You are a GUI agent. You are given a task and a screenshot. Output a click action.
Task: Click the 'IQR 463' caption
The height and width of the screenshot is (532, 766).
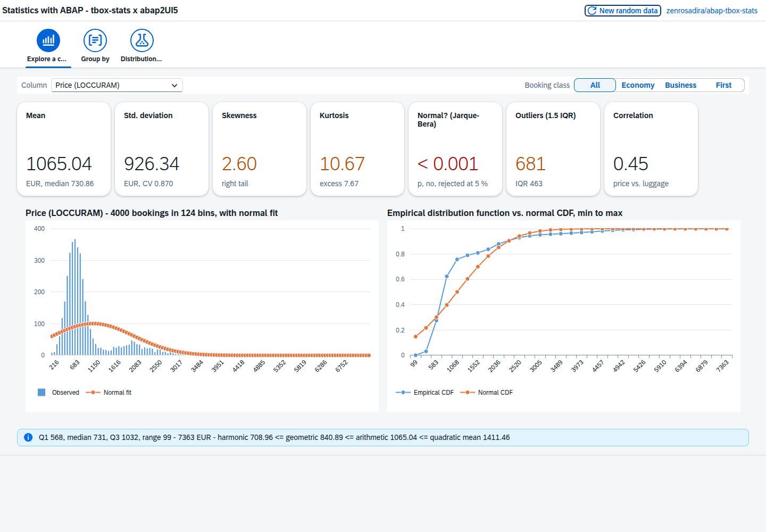pos(529,184)
